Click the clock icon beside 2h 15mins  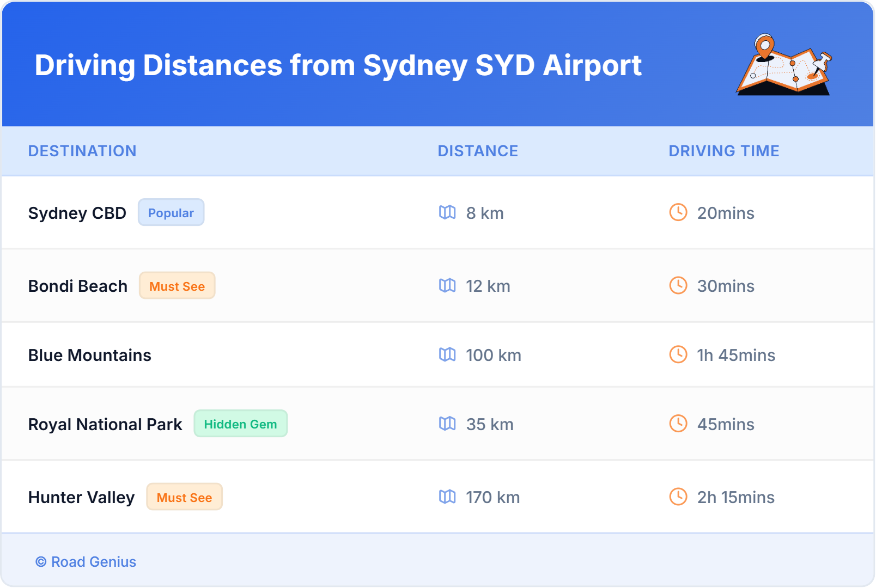[x=678, y=497]
